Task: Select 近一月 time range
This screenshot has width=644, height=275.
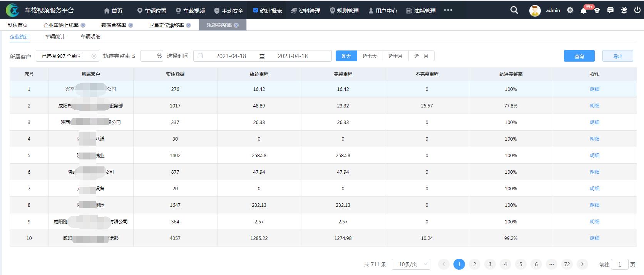Action: 421,56
